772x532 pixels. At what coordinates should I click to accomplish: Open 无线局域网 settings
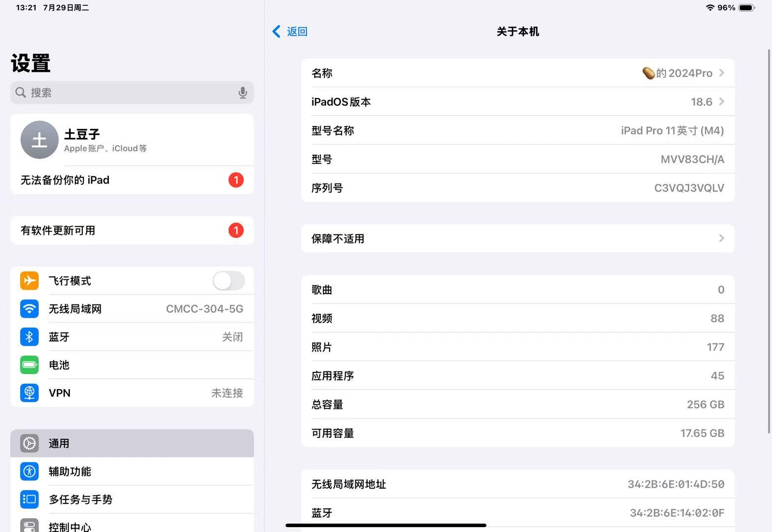132,309
